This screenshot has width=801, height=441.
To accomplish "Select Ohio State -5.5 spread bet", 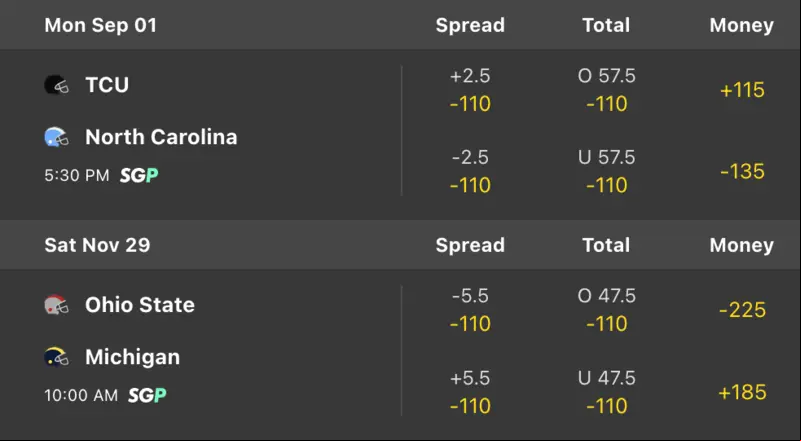I will tap(470, 310).
